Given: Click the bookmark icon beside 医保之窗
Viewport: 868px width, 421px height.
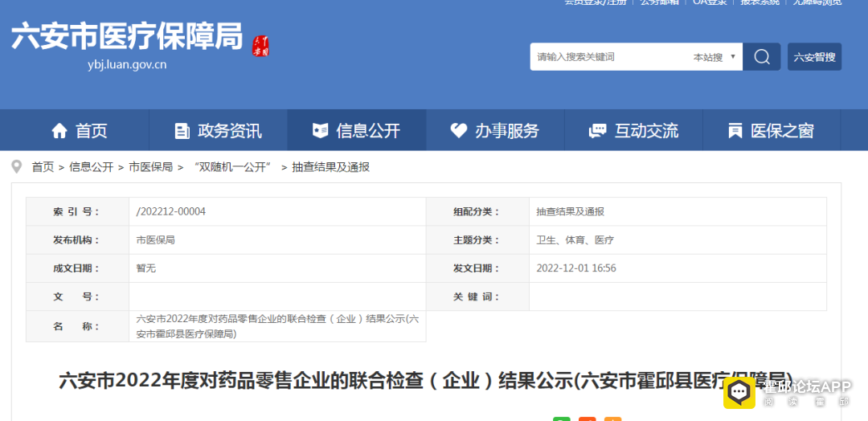Looking at the screenshot, I should (735, 131).
